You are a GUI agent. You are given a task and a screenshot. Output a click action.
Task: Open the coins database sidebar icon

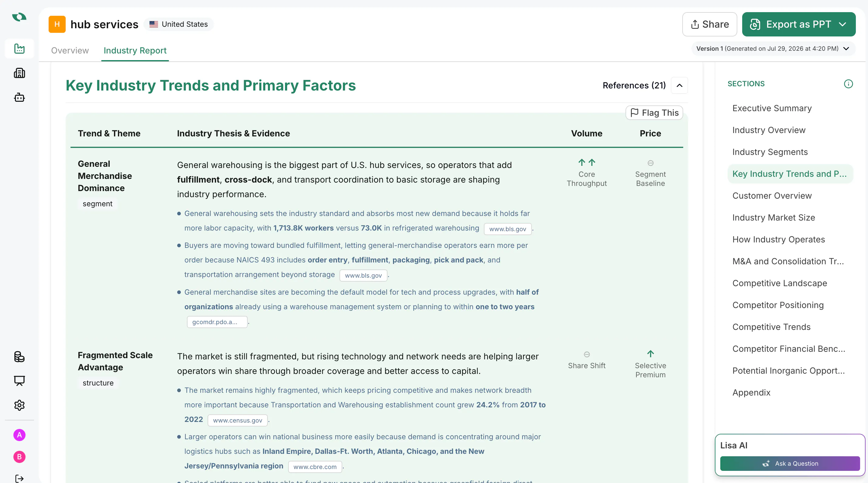coord(19,357)
